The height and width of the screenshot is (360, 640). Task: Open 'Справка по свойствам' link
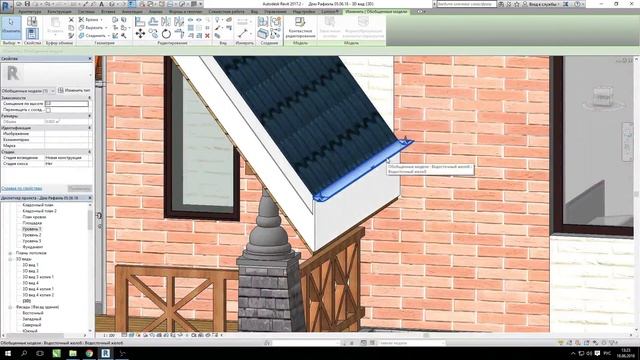pos(22,189)
